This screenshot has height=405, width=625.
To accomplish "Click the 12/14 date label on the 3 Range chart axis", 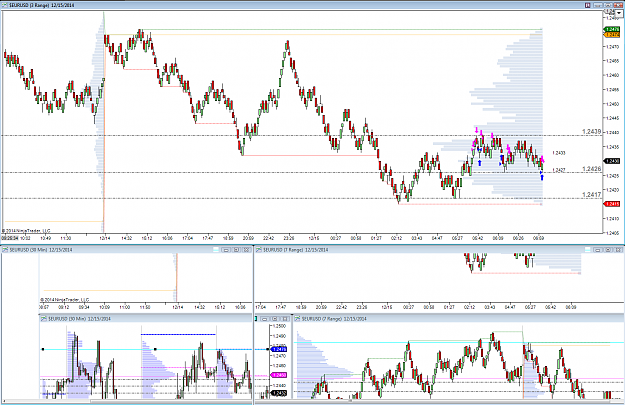I will click(105, 238).
